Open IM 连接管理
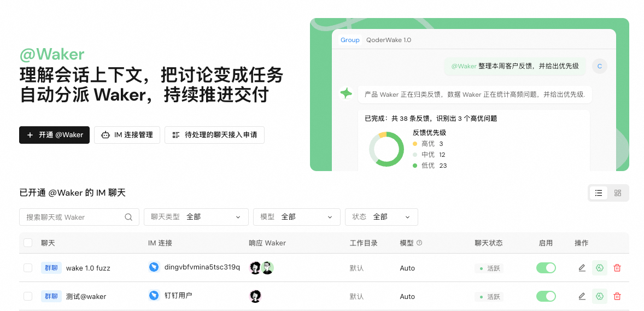This screenshot has width=644, height=311. 127,135
